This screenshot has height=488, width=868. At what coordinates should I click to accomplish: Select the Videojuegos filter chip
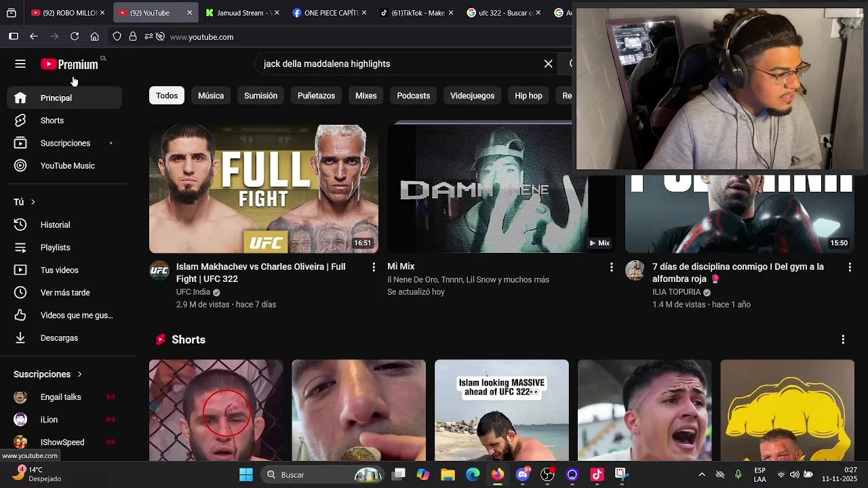(x=473, y=96)
